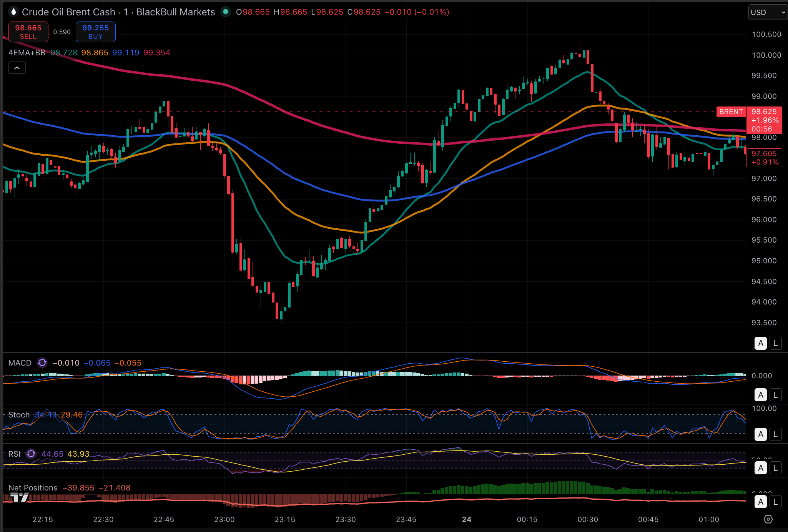The width and height of the screenshot is (788, 532).
Task: Open symbol search via Crude Oil Brent Cash title
Action: (x=68, y=12)
